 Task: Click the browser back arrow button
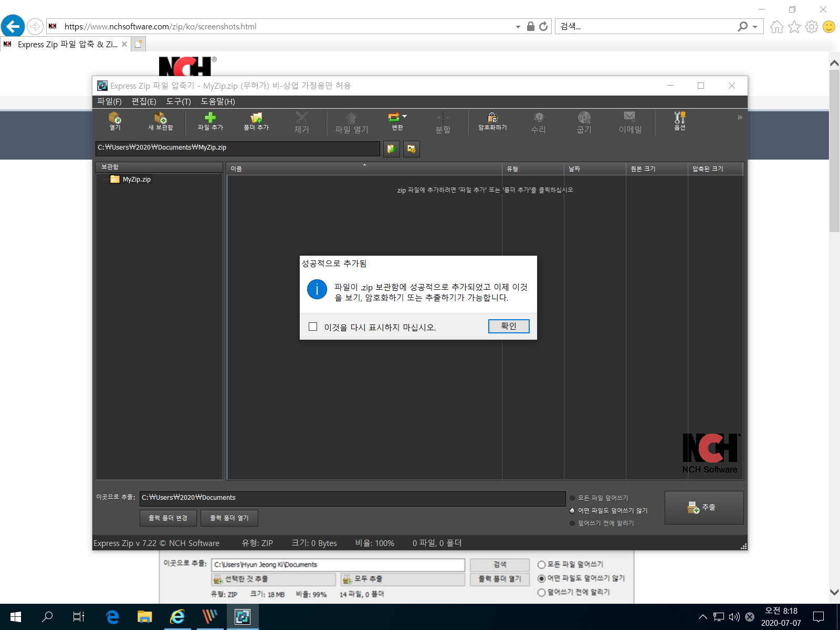coord(13,26)
